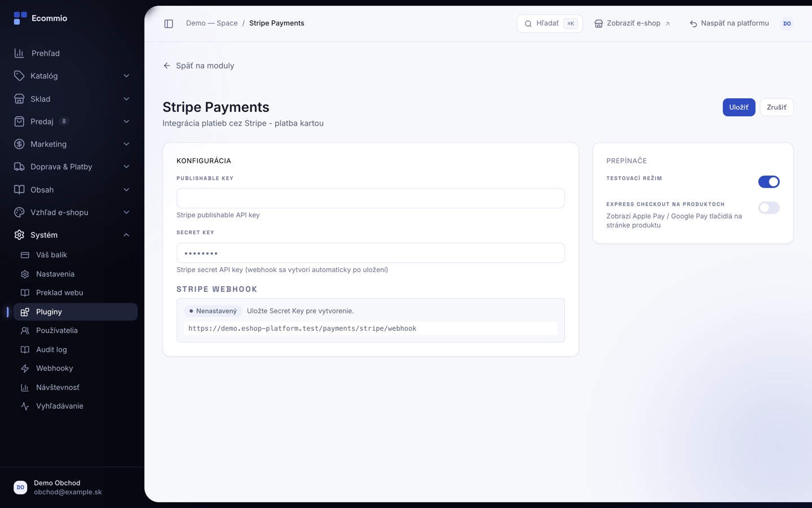Enable Express checkout na produktoch toggle

pos(769,208)
